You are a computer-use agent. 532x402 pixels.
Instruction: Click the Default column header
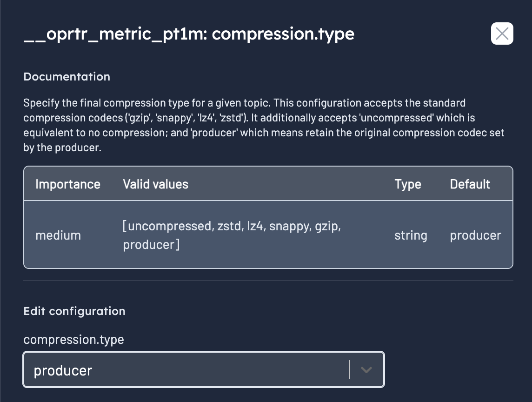(x=470, y=184)
